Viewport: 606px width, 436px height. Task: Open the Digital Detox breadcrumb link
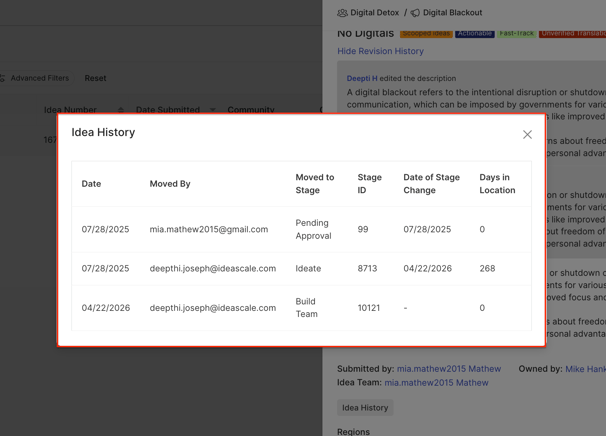pyautogui.click(x=374, y=13)
